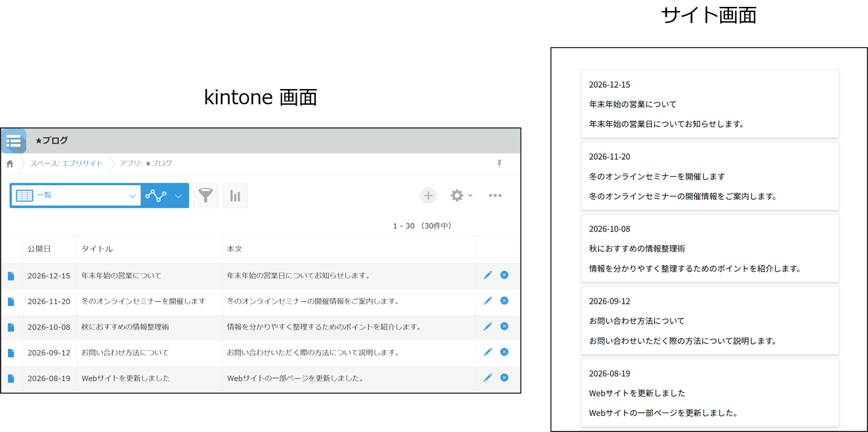Click the アプリ: ★ブログ breadcrumb
868x432 pixels.
tap(146, 163)
